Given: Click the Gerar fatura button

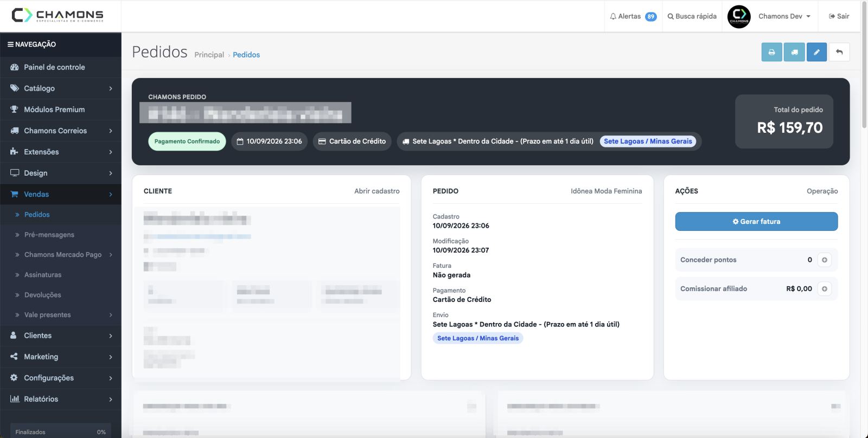Looking at the screenshot, I should (756, 221).
